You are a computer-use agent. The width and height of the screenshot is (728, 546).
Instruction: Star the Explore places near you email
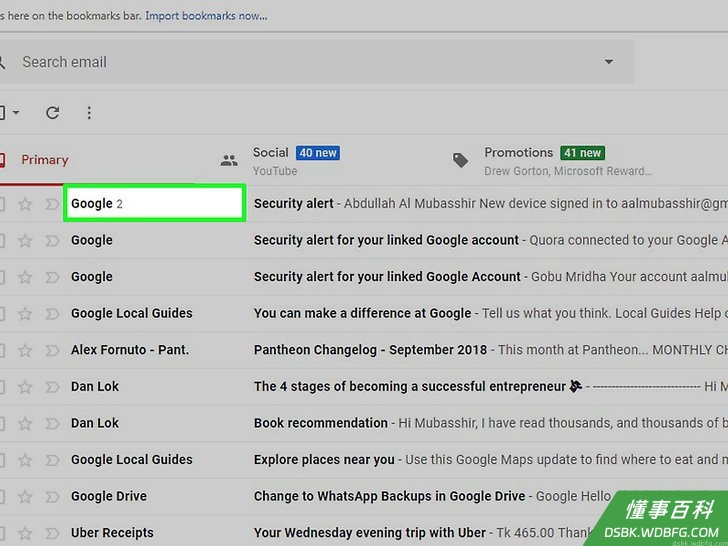coord(25,460)
